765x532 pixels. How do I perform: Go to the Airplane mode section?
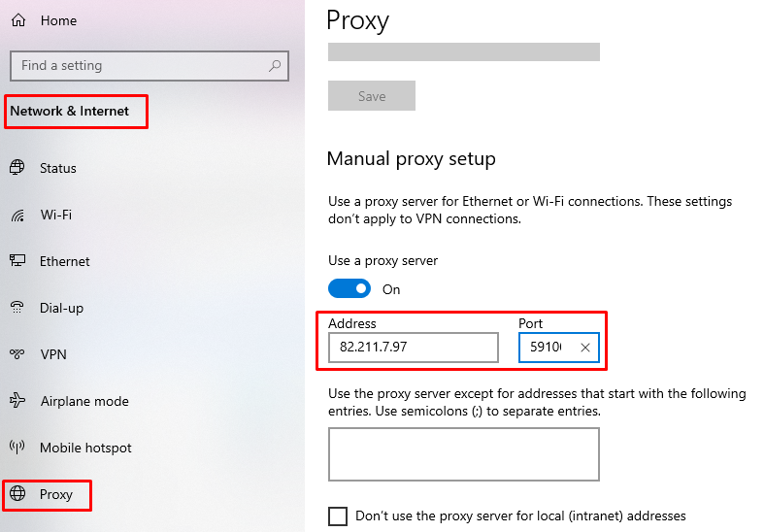pos(84,401)
